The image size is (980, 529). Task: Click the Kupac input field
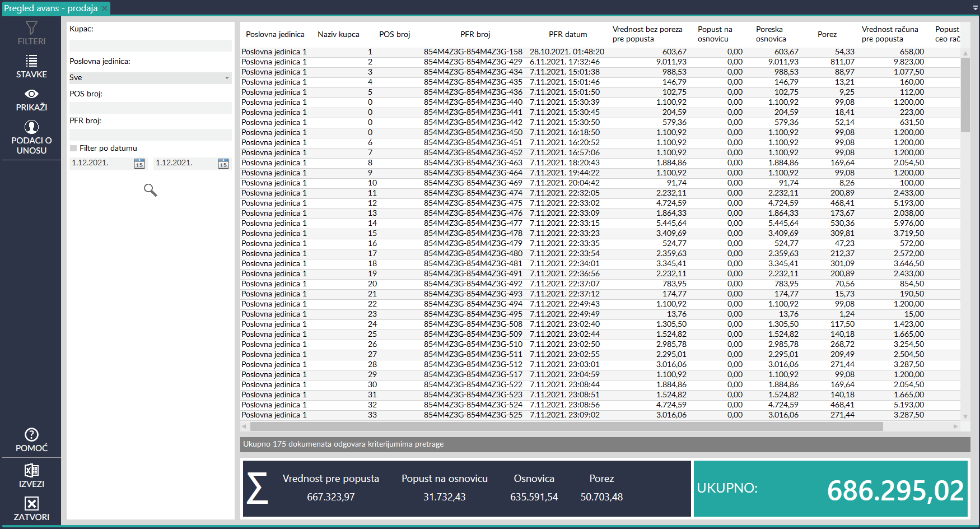(150, 45)
